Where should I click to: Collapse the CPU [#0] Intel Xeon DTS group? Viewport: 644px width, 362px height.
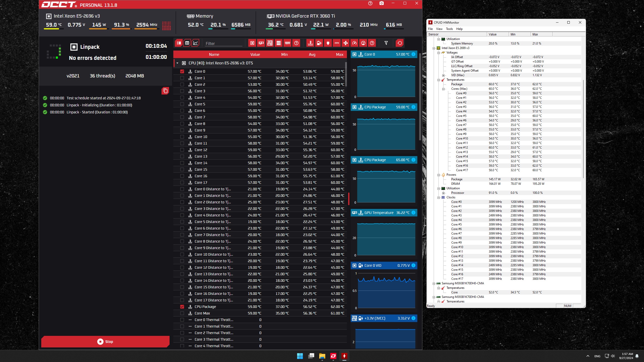tap(177, 63)
